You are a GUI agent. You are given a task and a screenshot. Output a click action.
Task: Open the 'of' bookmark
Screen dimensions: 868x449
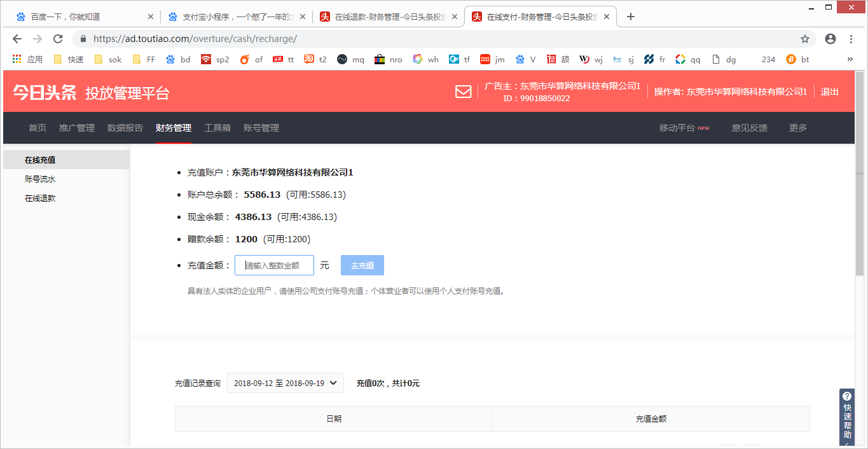pos(251,59)
